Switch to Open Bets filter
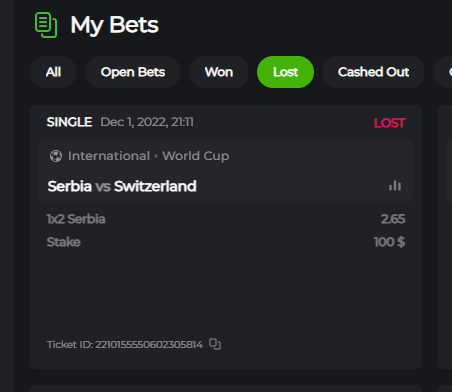The height and width of the screenshot is (392, 452). (133, 72)
